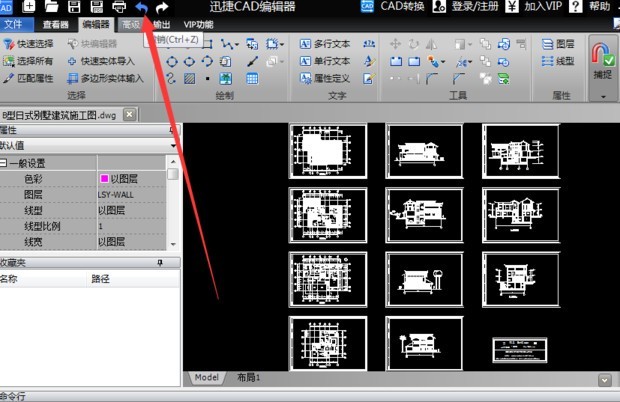Click 快速选择 button
620x402 pixels.
(28, 43)
